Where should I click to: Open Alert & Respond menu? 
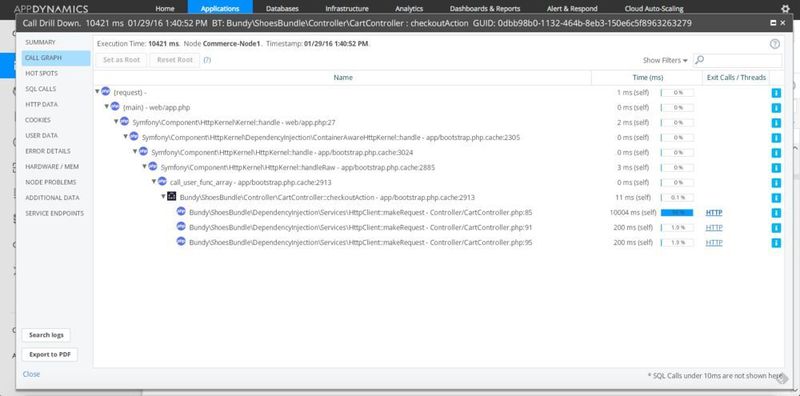point(572,9)
